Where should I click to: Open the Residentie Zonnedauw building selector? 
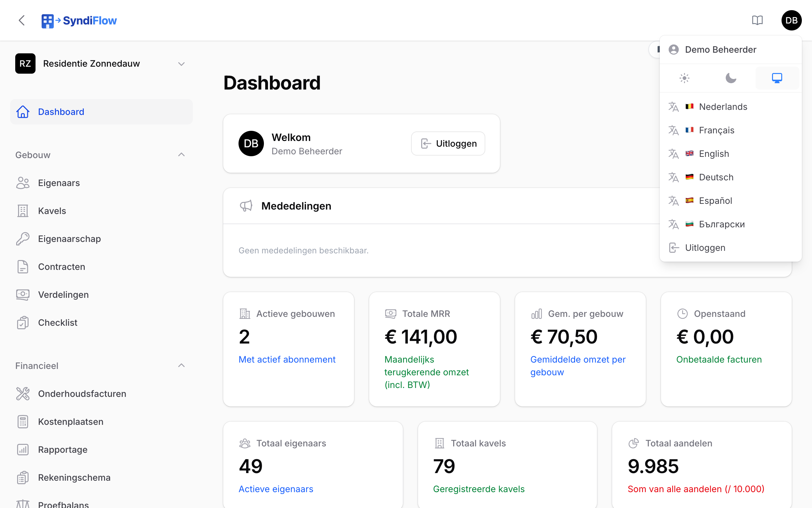[101, 63]
